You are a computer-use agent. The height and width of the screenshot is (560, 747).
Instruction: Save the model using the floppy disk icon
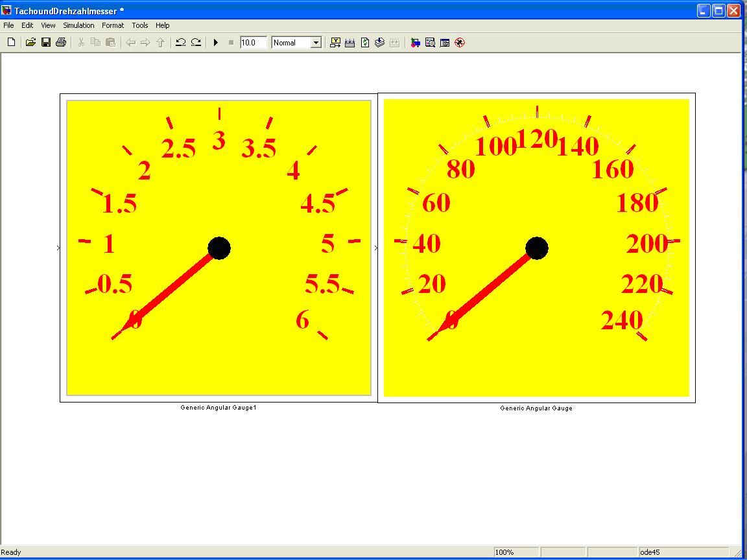coord(46,43)
